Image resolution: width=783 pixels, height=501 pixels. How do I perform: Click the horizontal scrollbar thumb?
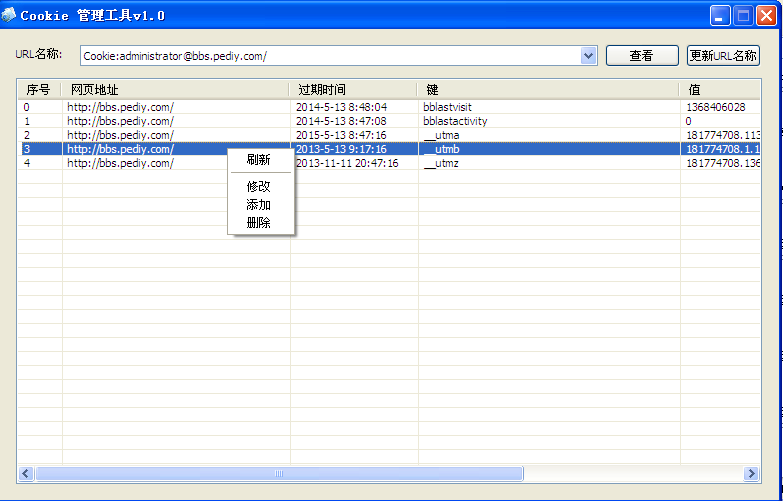tap(279, 474)
